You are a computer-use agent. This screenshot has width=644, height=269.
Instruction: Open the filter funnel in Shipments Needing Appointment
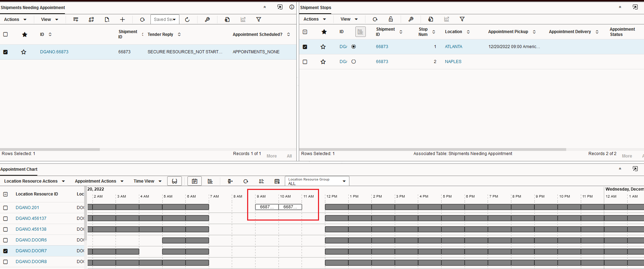259,20
